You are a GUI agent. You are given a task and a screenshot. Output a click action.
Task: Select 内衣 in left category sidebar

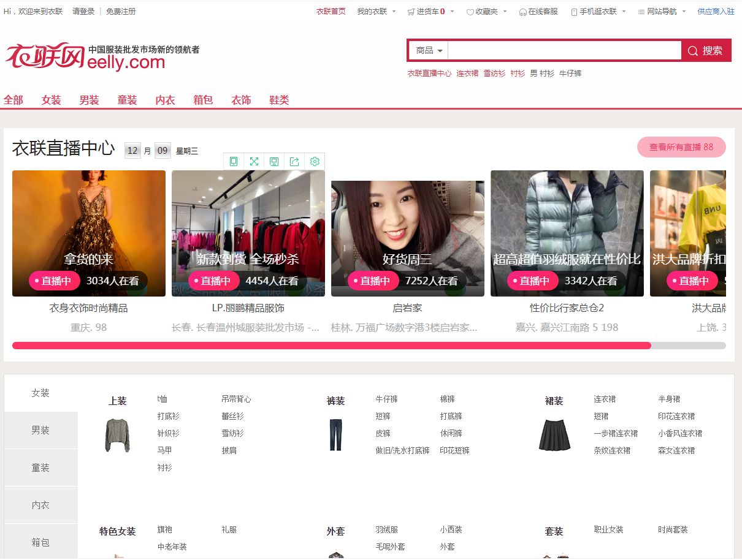point(41,505)
